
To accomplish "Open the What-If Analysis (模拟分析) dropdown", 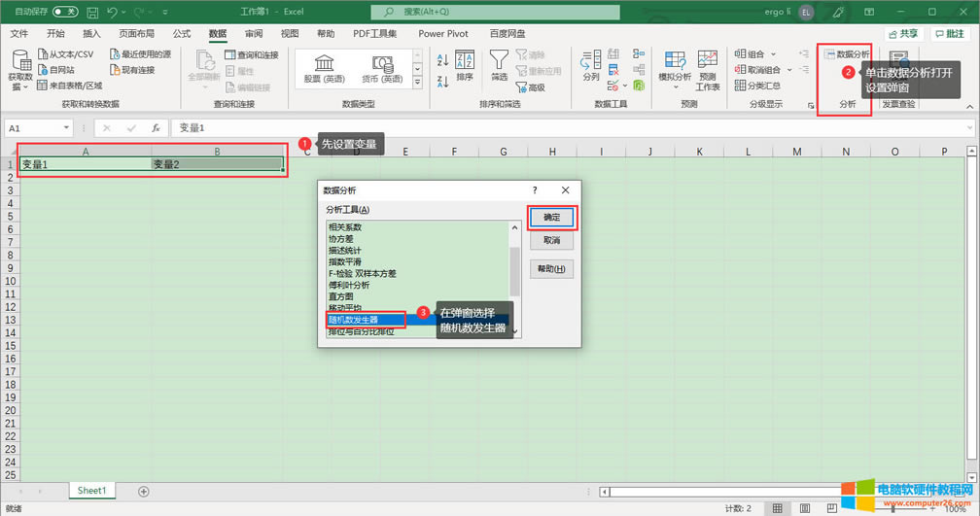I will [675, 70].
